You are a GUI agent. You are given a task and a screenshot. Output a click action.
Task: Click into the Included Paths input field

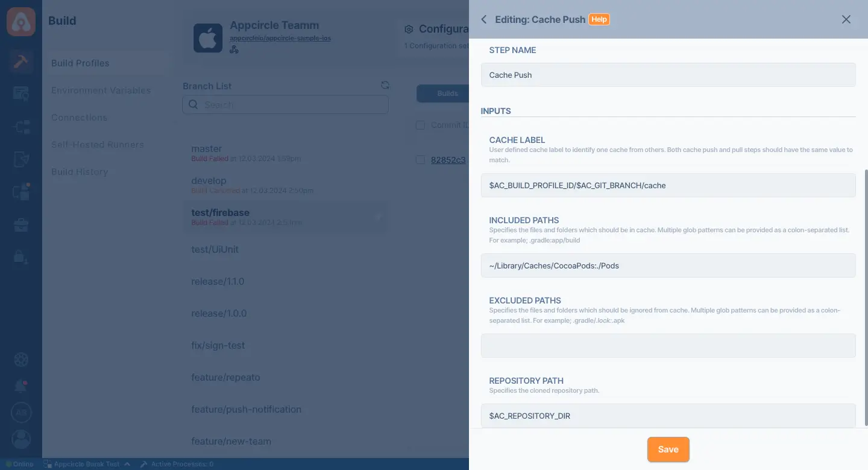click(x=668, y=265)
